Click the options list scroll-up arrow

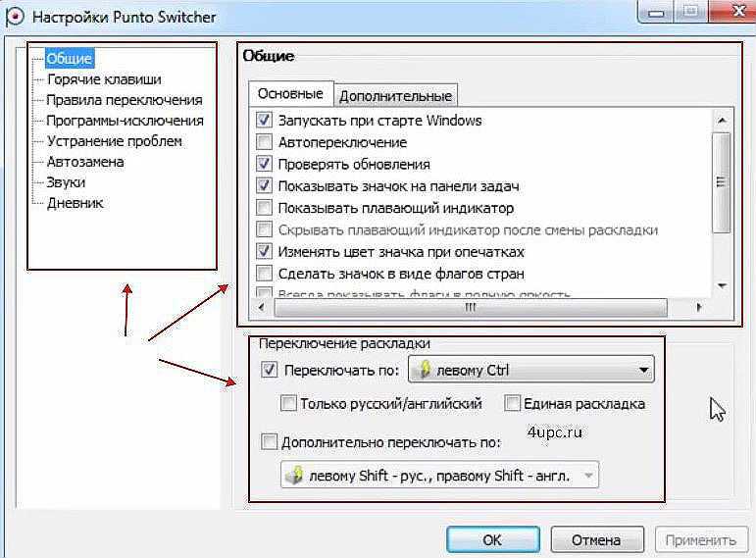point(722,120)
